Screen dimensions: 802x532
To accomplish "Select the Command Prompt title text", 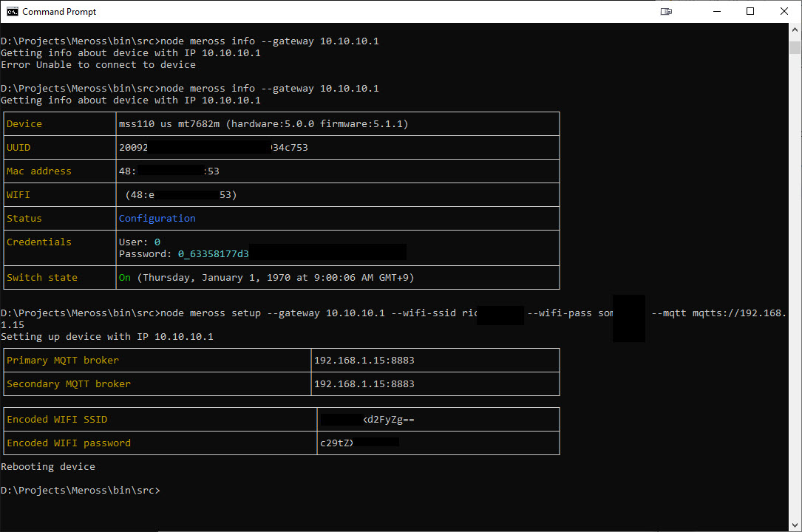I will (x=60, y=11).
